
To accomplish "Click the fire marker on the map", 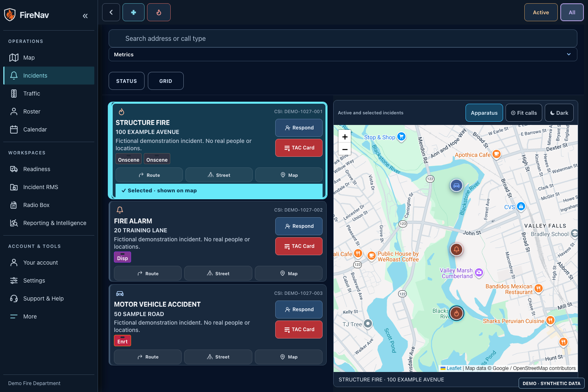I will pos(457,313).
